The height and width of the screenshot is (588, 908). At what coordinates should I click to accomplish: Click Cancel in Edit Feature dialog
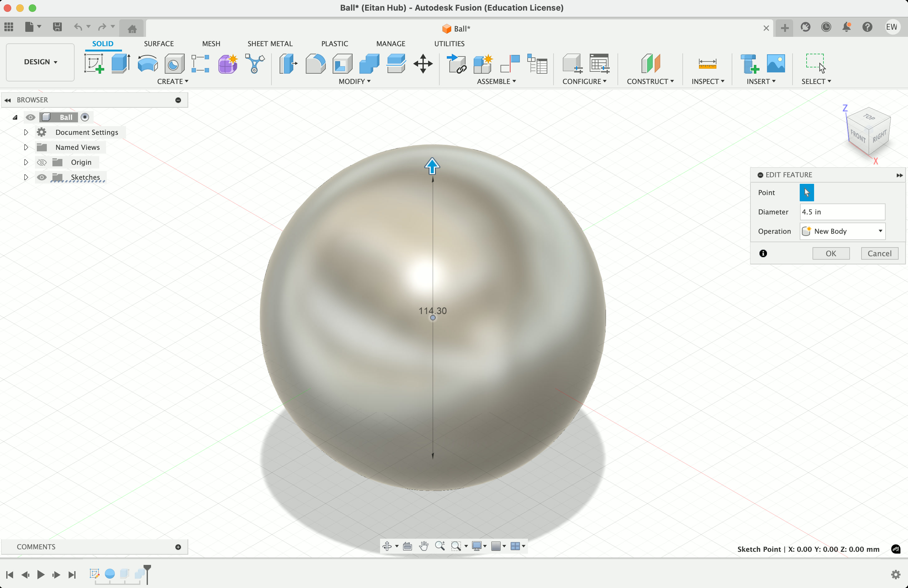879,253
